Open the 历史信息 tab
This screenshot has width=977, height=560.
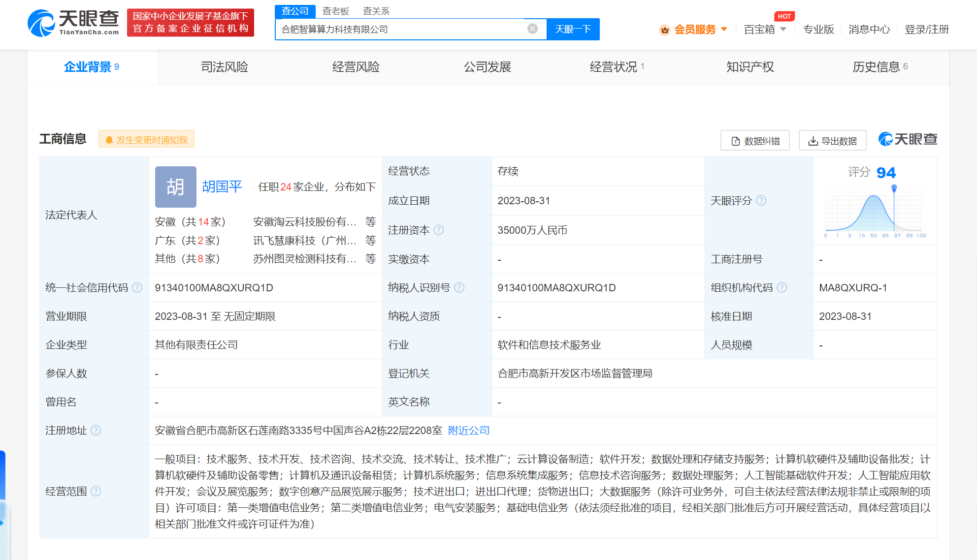[877, 67]
